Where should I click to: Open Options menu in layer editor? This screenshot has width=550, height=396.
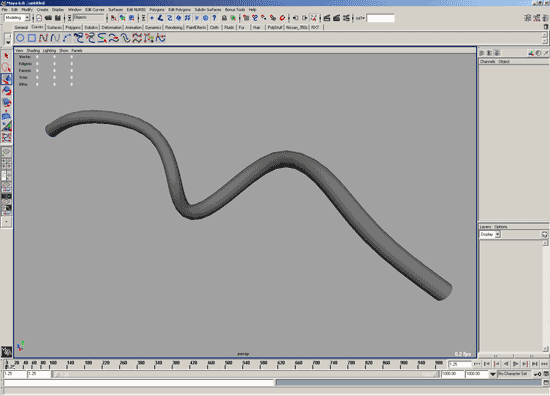tap(501, 227)
